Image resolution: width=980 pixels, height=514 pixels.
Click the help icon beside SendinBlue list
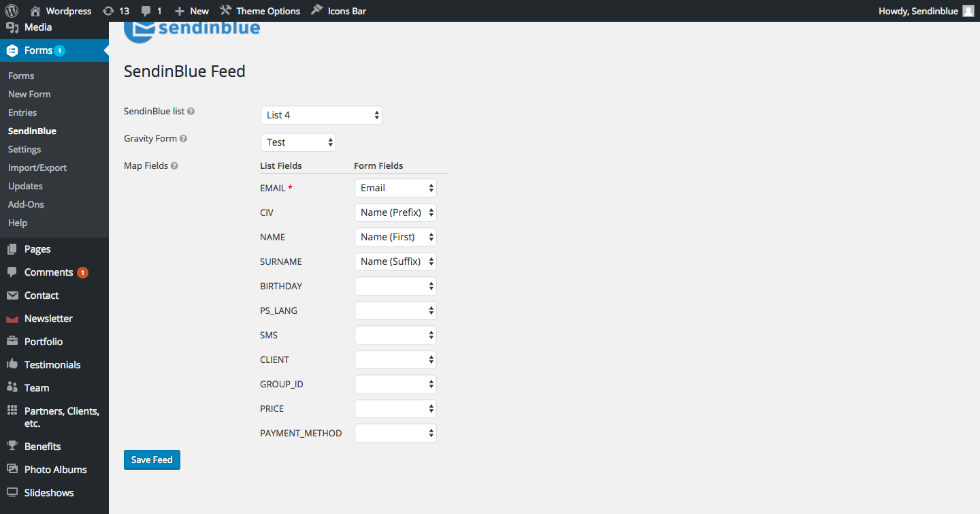191,112
